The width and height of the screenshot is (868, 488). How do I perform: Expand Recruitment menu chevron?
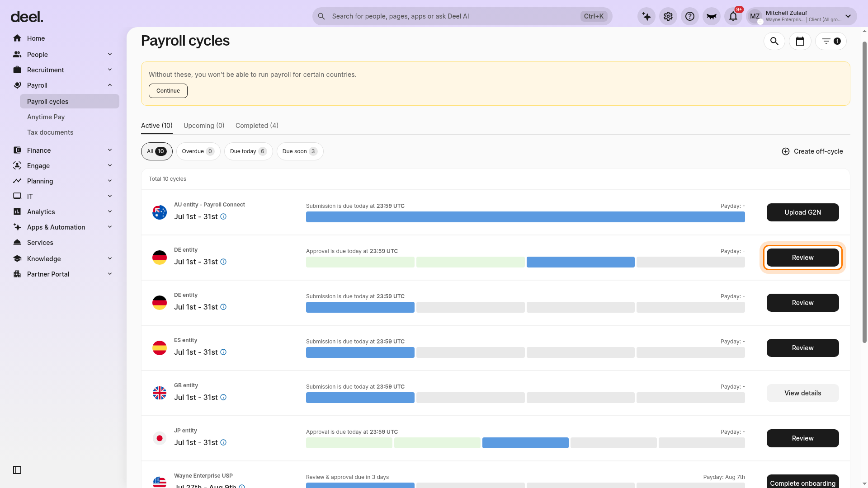[x=110, y=70]
